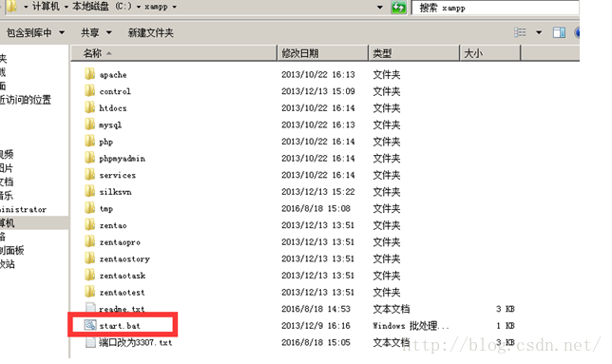The image size is (612, 364).
Task: Select the zentao folder icon
Action: tap(89, 224)
